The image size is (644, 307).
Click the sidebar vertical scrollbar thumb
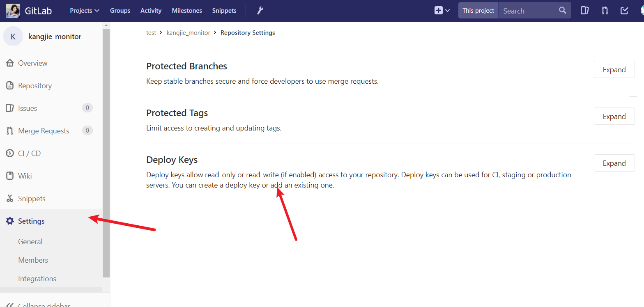pos(106,153)
